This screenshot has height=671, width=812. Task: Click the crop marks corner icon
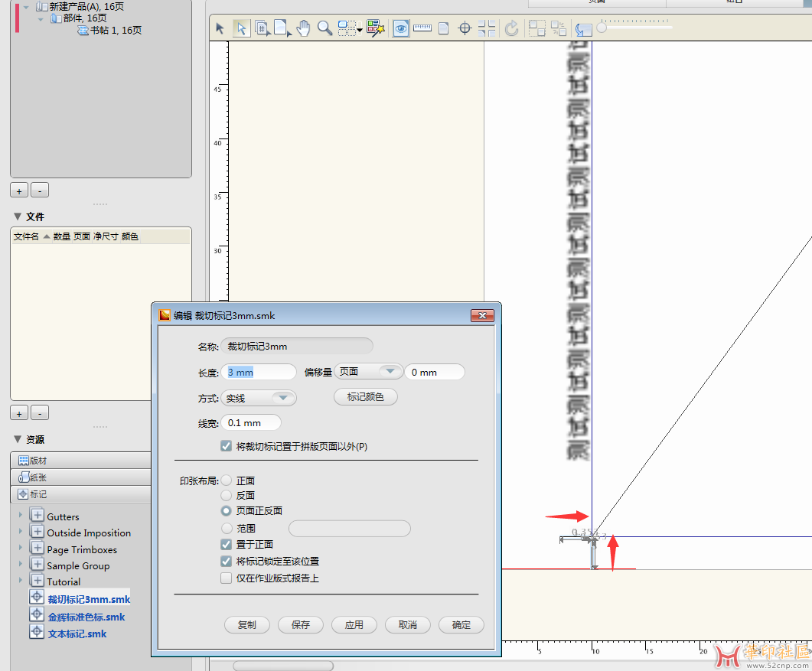tap(487, 28)
